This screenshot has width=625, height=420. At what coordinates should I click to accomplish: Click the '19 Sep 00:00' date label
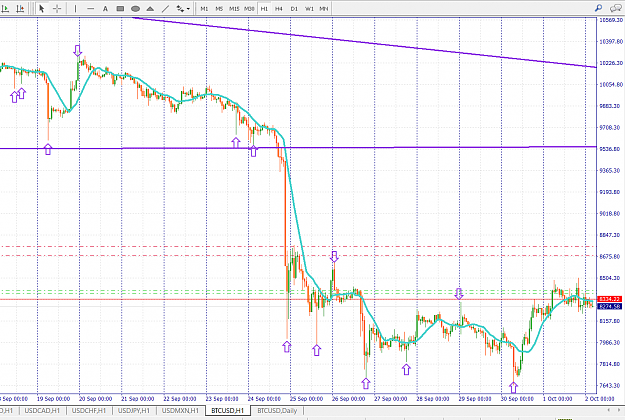coord(53,398)
